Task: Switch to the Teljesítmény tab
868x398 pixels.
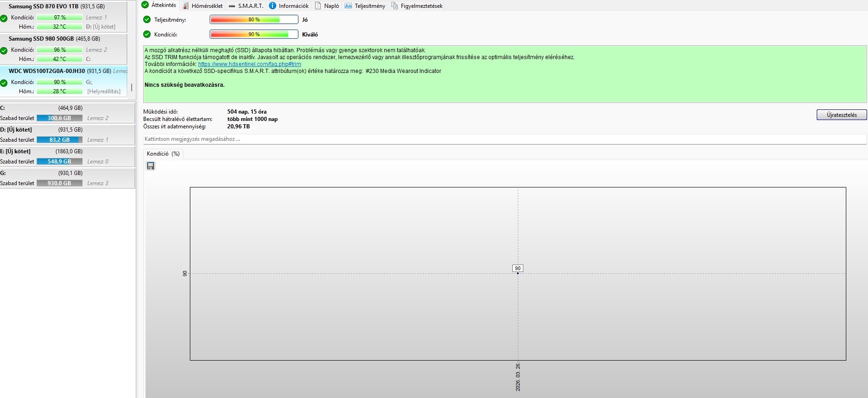Action: pos(365,6)
